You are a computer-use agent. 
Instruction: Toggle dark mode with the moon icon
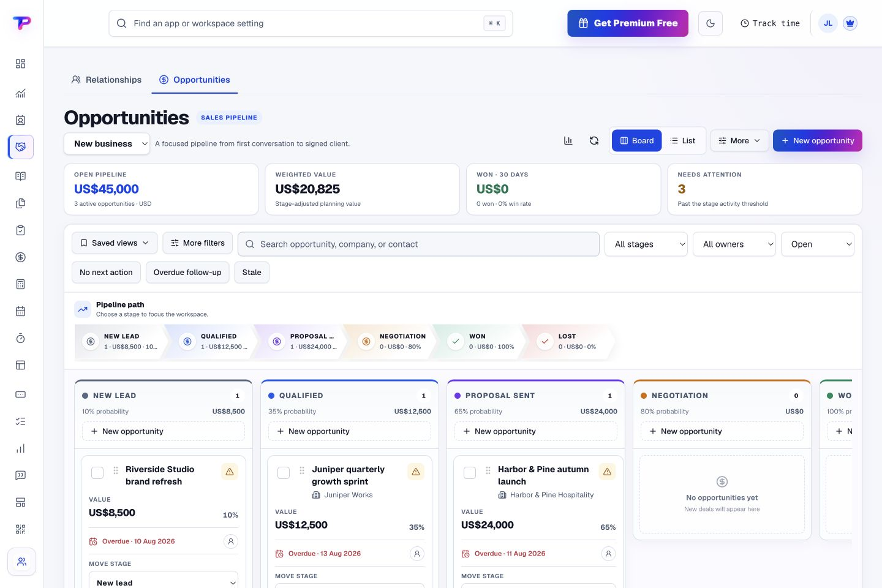pyautogui.click(x=710, y=23)
